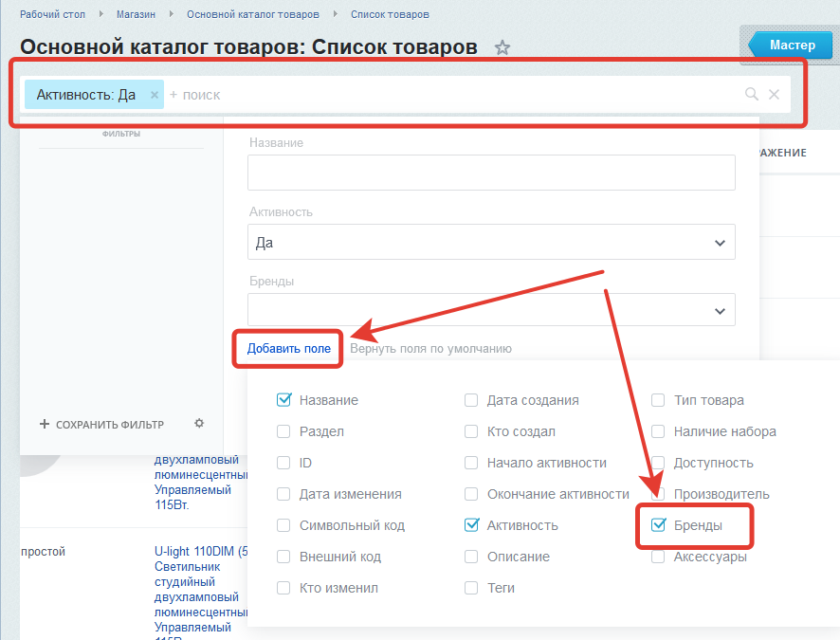Viewport: 840px width, 640px height.
Task: Open filter settings gear icon
Action: [x=199, y=424]
